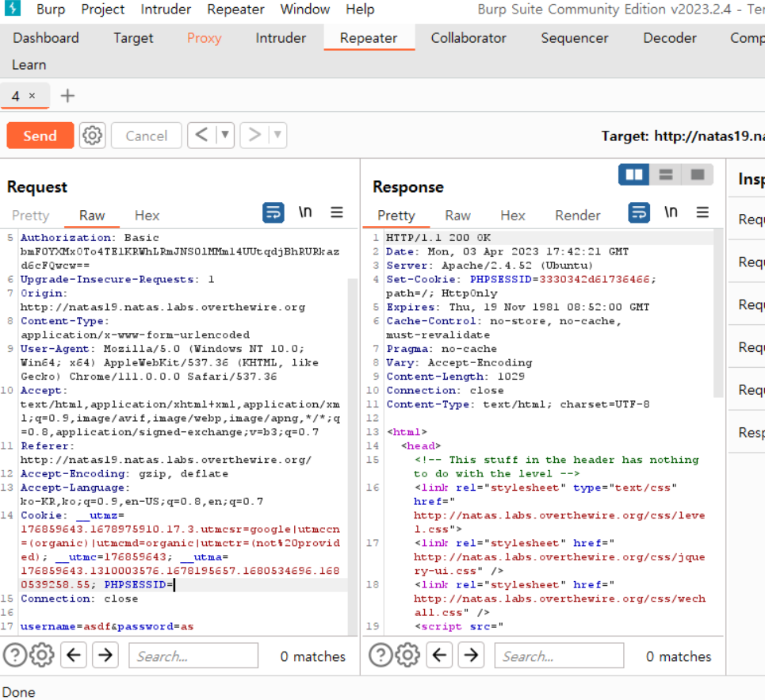
Task: Open Request panel options menu
Action: [x=337, y=212]
